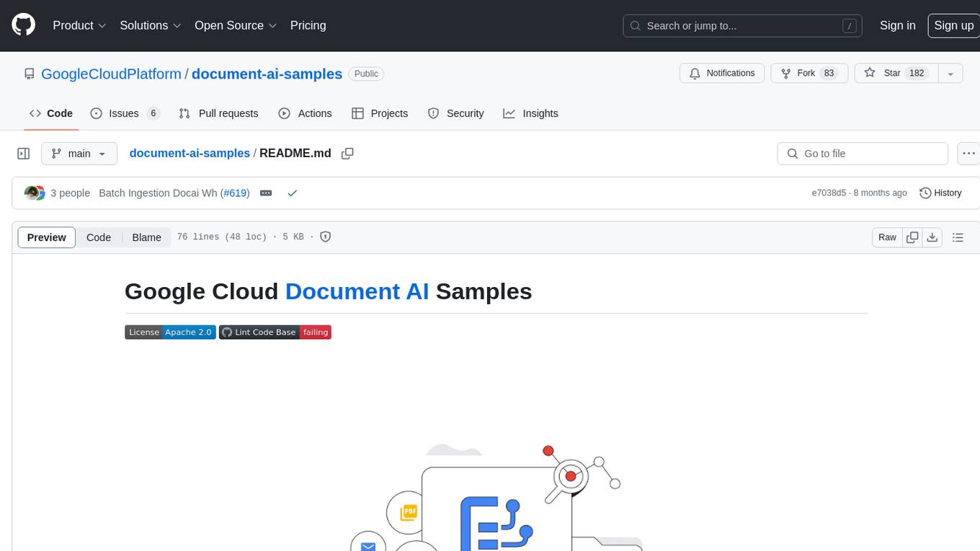
Task: Open the file History
Action: pyautogui.click(x=940, y=193)
